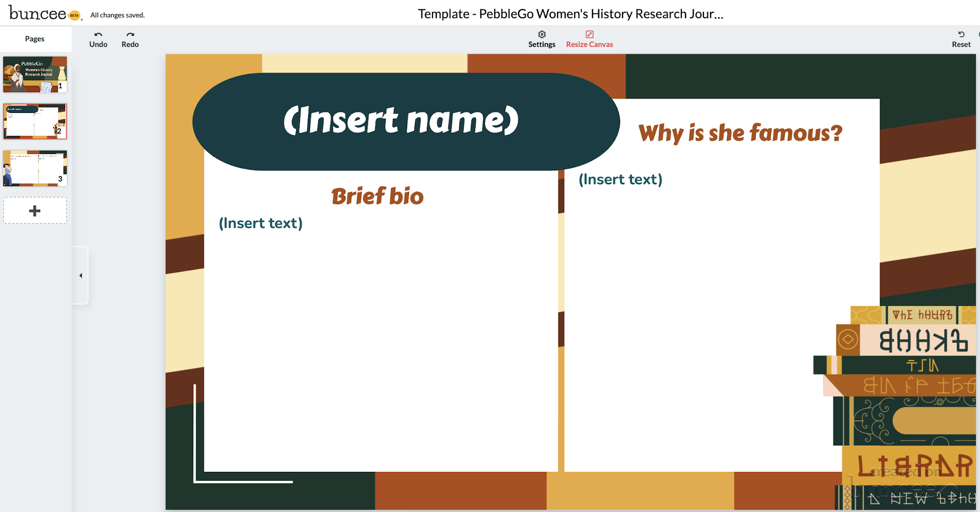This screenshot has height=512, width=980.
Task: Click the 'All changes saved' status text
Action: pos(116,15)
